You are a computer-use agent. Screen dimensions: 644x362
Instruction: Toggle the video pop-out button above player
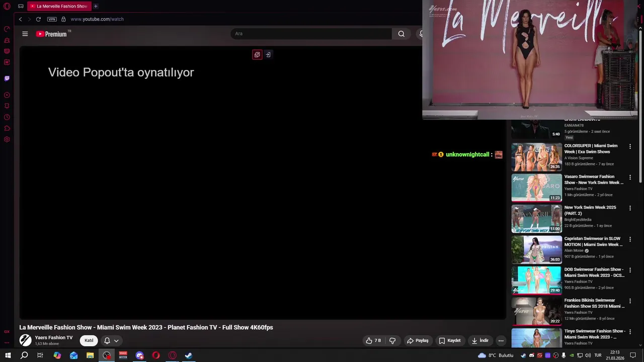click(257, 55)
